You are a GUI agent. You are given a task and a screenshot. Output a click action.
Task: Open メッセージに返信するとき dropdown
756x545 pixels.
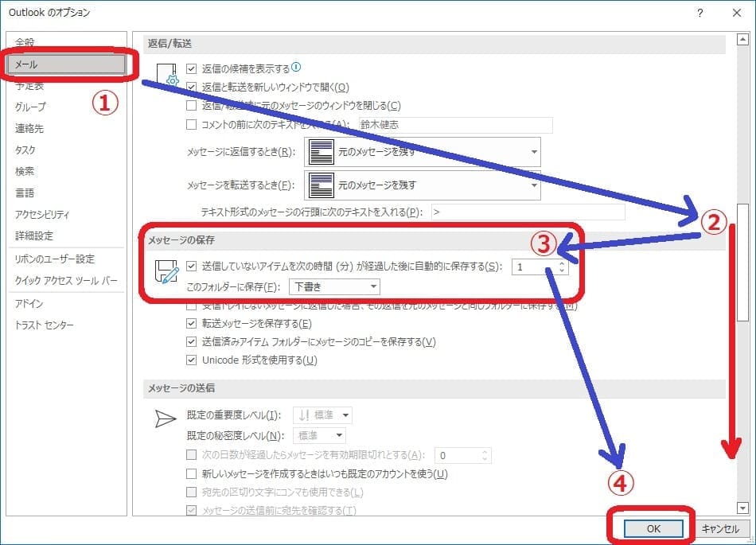coord(423,152)
